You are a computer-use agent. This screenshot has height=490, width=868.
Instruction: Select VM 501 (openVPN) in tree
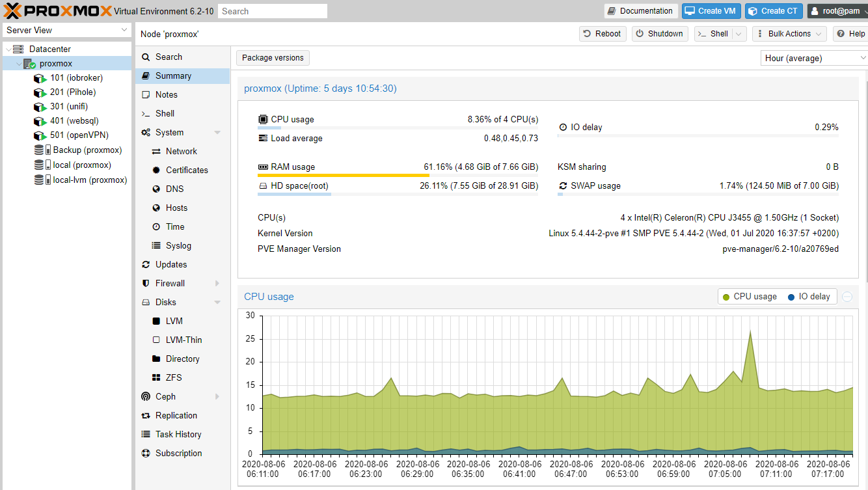(79, 135)
